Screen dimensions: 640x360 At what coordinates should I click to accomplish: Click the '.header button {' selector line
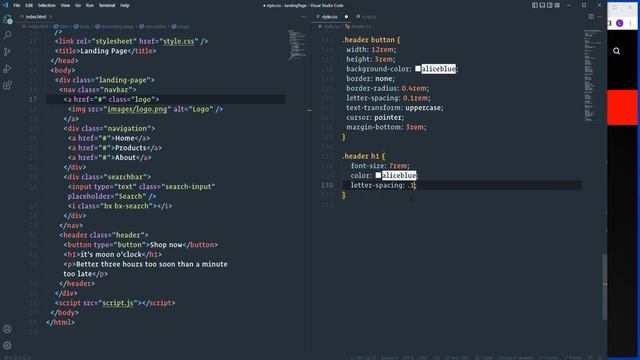371,40
